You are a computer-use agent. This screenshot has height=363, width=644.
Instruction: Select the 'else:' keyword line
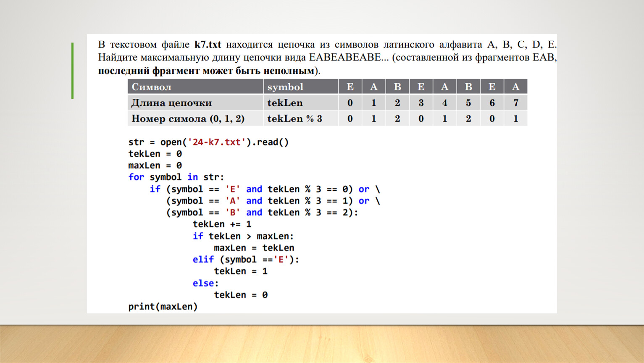pyautogui.click(x=205, y=283)
